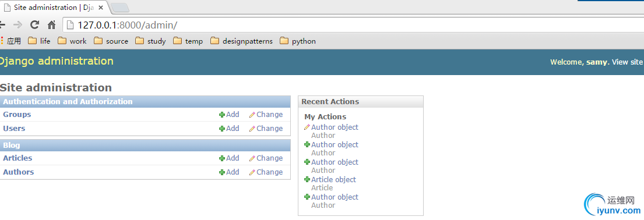Click the browser Forward arrow icon
The width and height of the screenshot is (644, 220).
click(17, 24)
